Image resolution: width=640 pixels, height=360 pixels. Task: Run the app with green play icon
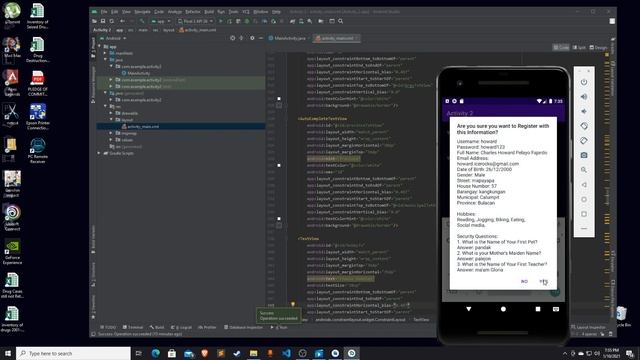[221, 21]
